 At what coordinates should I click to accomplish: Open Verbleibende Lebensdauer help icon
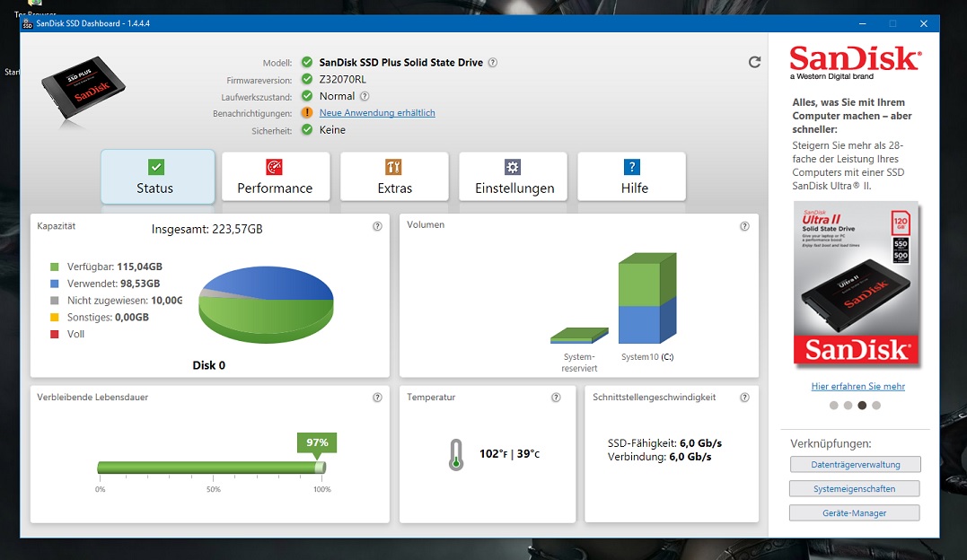pos(377,398)
